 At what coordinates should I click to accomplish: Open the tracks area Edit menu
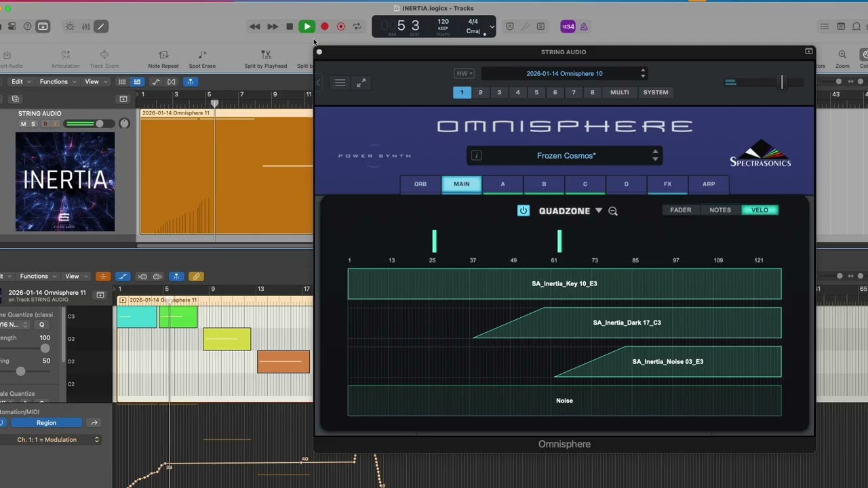click(x=20, y=81)
